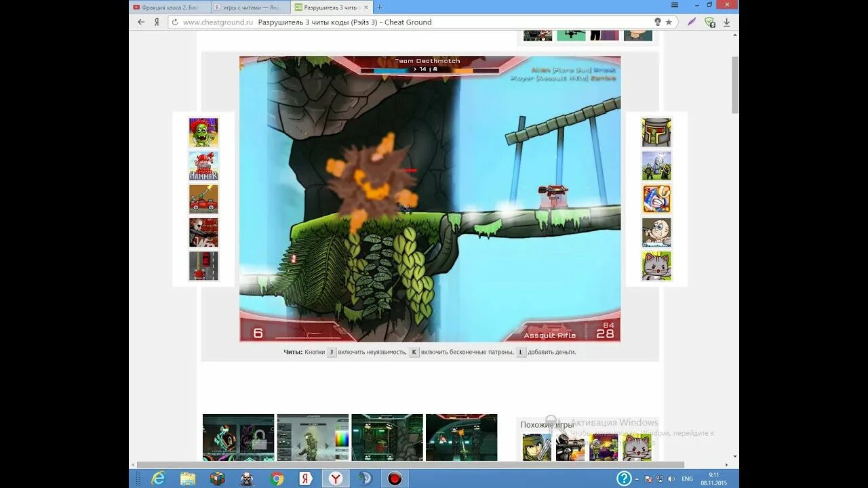Open the white cat game icon in right sidebar

point(656,266)
